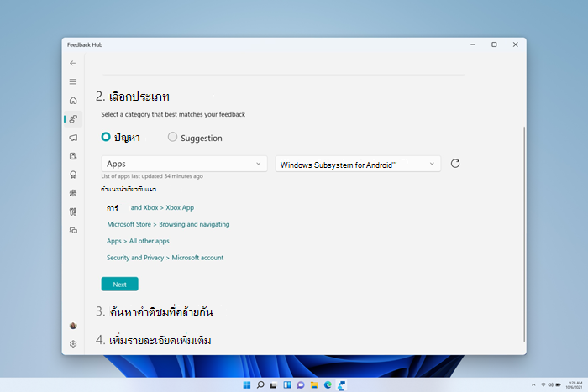The width and height of the screenshot is (588, 392).
Task: Click the 'List of apps last updated' text
Action: click(152, 176)
